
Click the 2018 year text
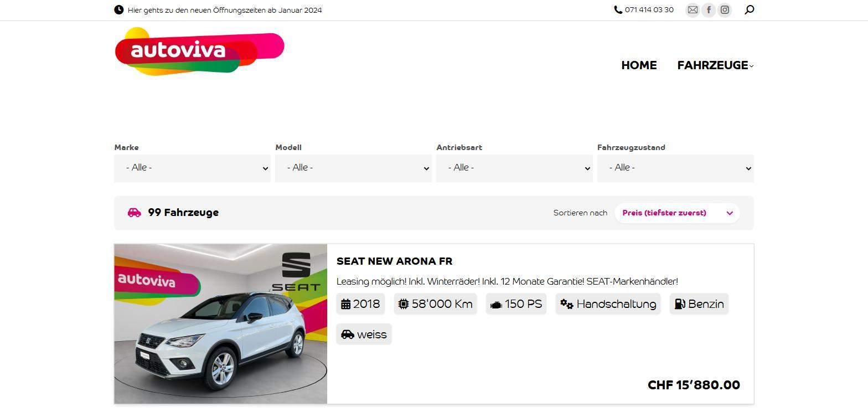tap(366, 304)
